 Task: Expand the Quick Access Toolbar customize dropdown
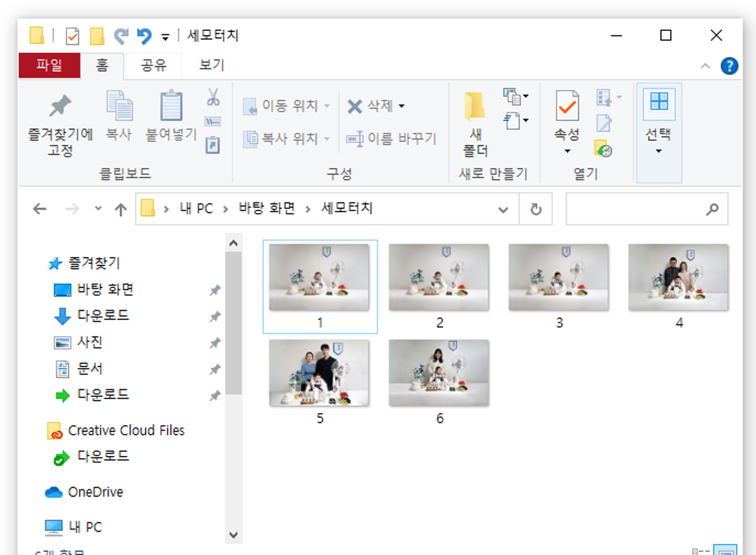click(166, 36)
